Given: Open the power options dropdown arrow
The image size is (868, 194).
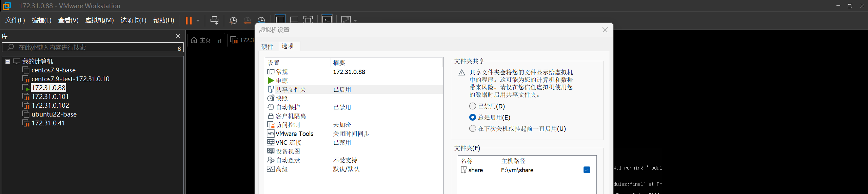Looking at the screenshot, I should [198, 21].
